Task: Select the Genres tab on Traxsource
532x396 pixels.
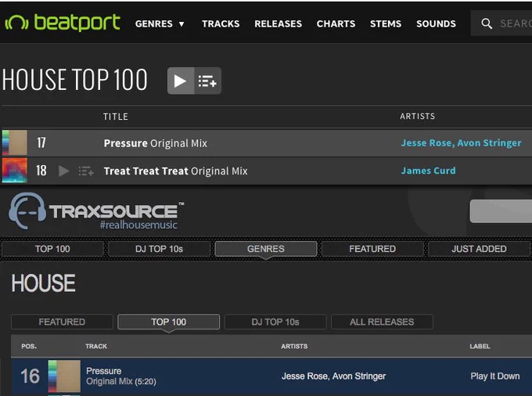Action: point(266,249)
